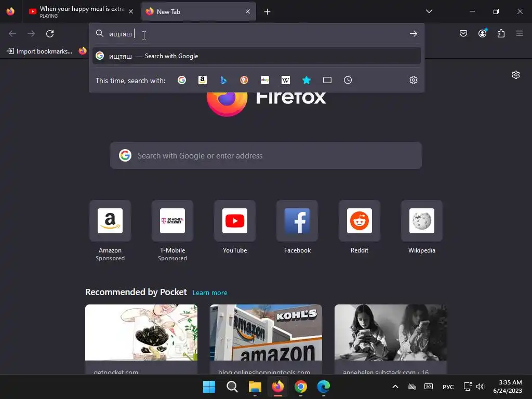This screenshot has height=399, width=532.
Task: Open the Kohl's Amazon story card
Action: pos(266,339)
